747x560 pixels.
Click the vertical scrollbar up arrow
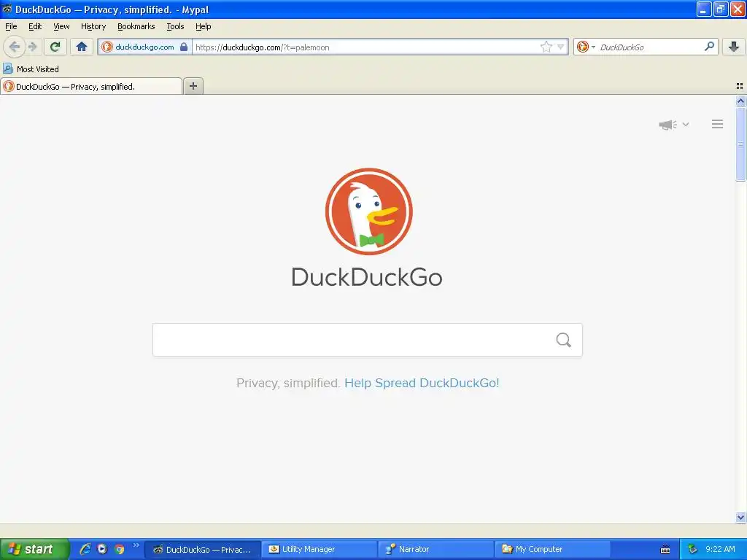pos(740,101)
